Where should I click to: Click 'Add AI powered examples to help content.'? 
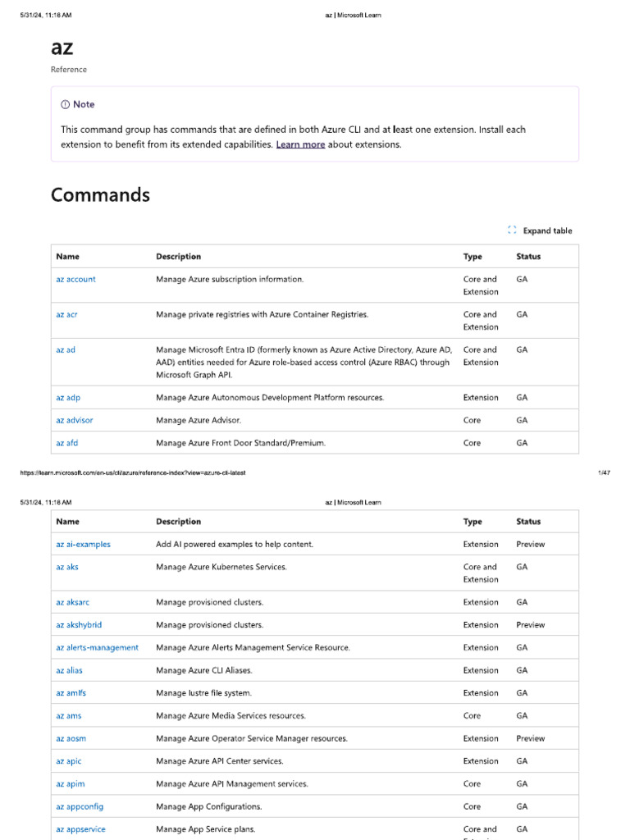[x=235, y=545]
